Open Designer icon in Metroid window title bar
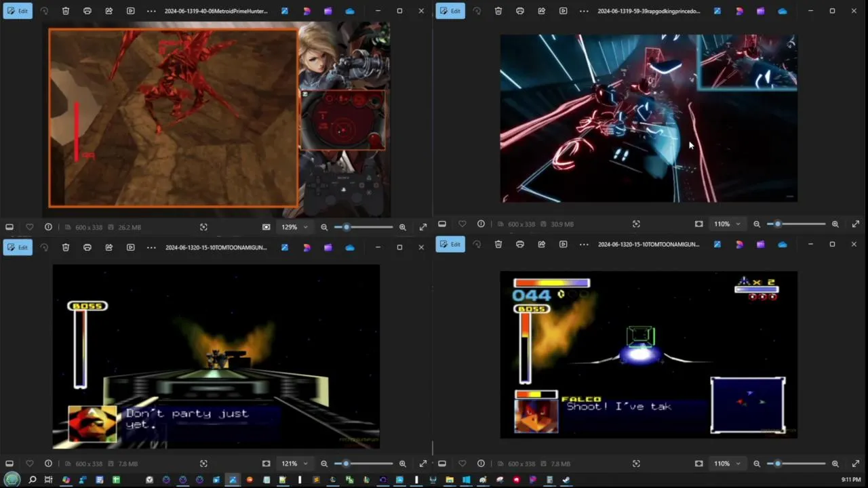The image size is (868, 488). [307, 11]
